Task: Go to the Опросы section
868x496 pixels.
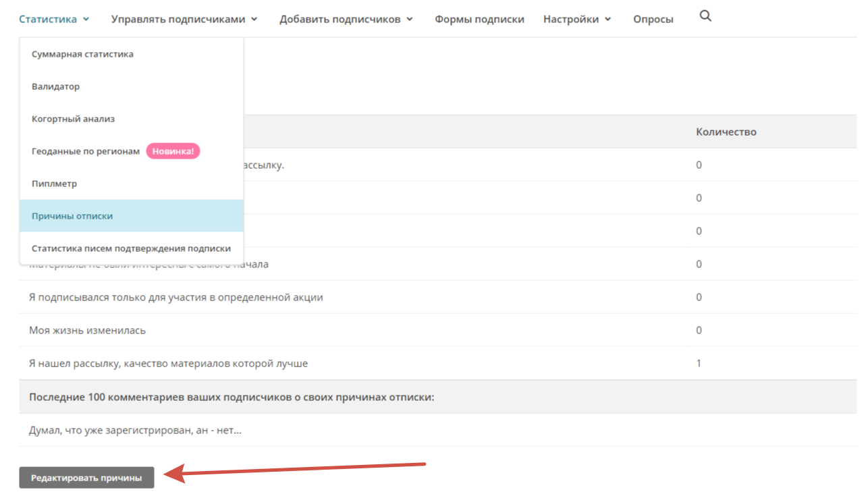Action: click(653, 20)
